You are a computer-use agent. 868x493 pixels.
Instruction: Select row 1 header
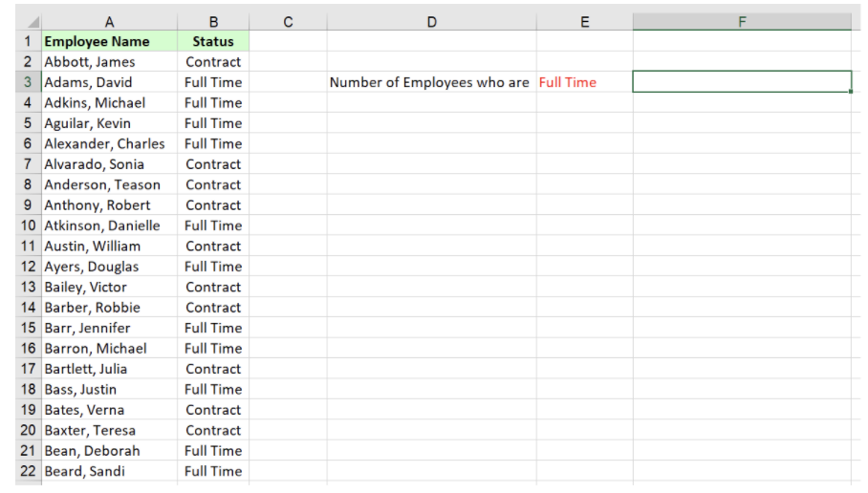click(x=28, y=41)
